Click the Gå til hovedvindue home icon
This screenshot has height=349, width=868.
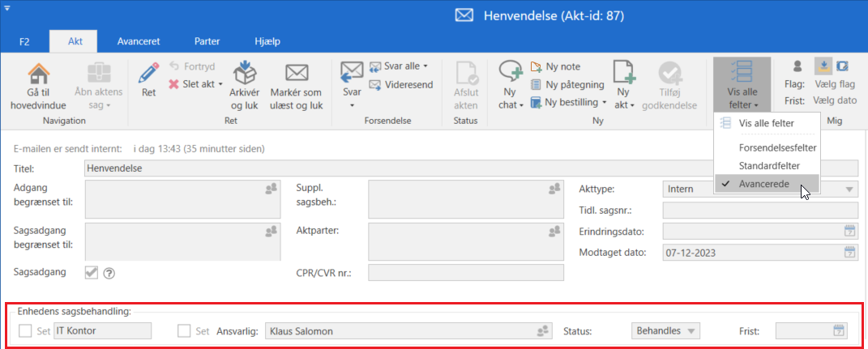pos(37,73)
